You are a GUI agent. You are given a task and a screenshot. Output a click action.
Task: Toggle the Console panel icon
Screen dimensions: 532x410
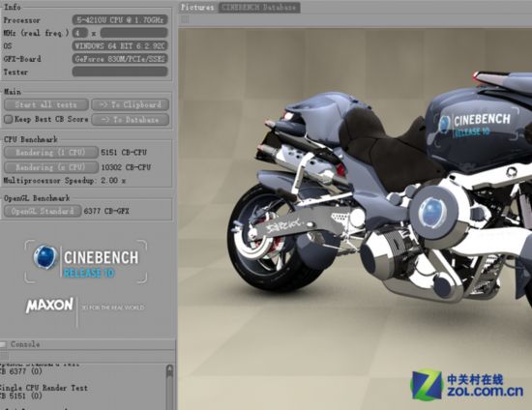3,344
